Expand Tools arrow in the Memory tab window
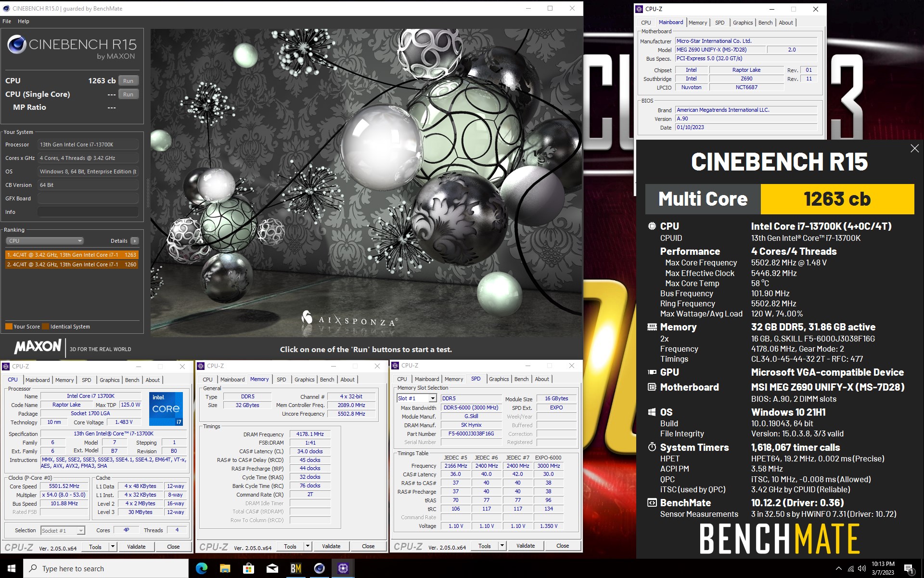This screenshot has height=578, width=924. pyautogui.click(x=308, y=546)
